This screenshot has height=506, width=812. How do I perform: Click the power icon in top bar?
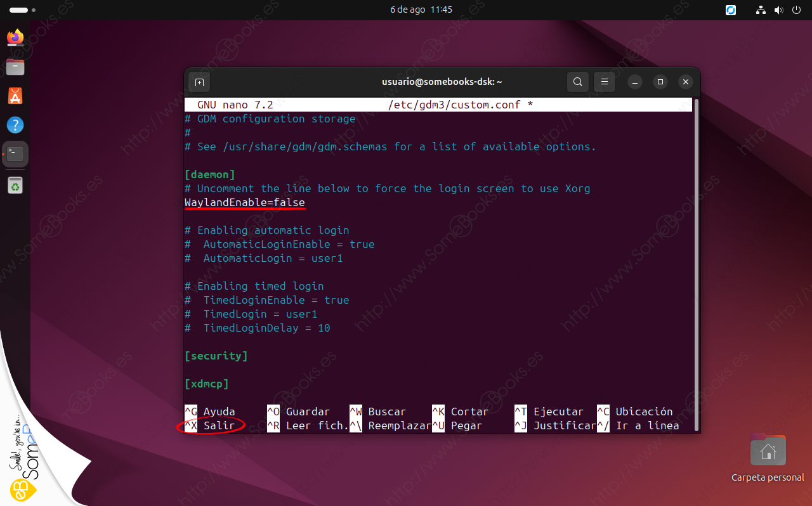[797, 10]
